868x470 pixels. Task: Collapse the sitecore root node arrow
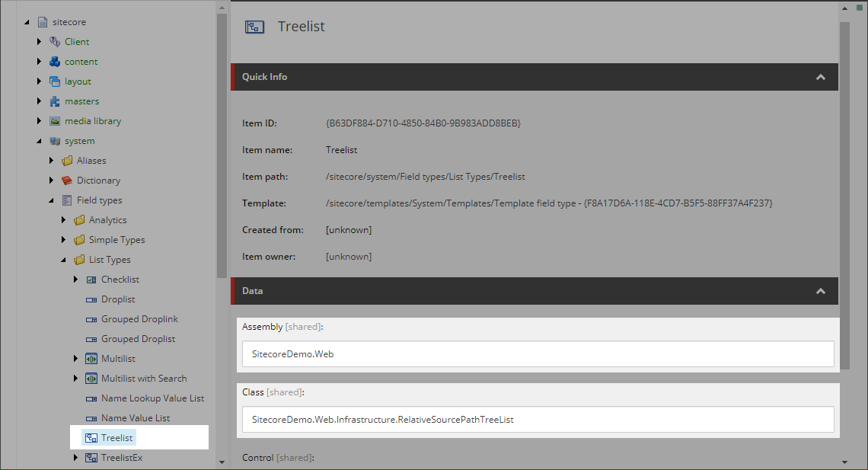pyautogui.click(x=27, y=23)
